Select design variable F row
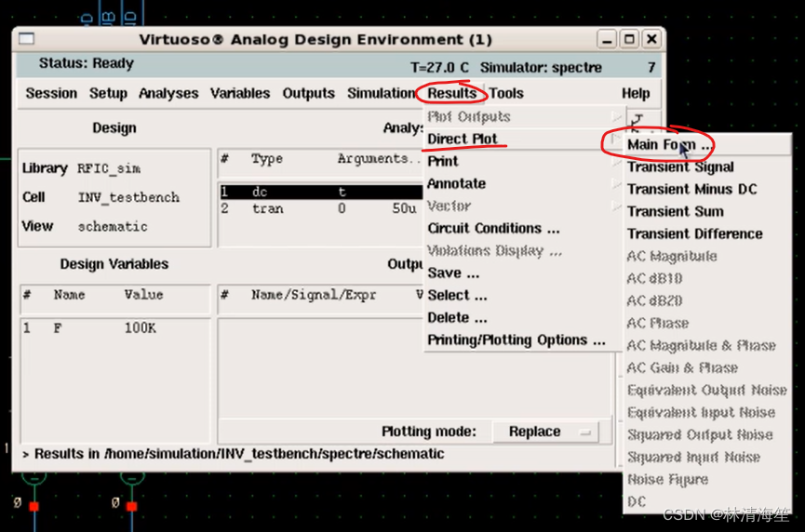805x532 pixels. [115, 328]
